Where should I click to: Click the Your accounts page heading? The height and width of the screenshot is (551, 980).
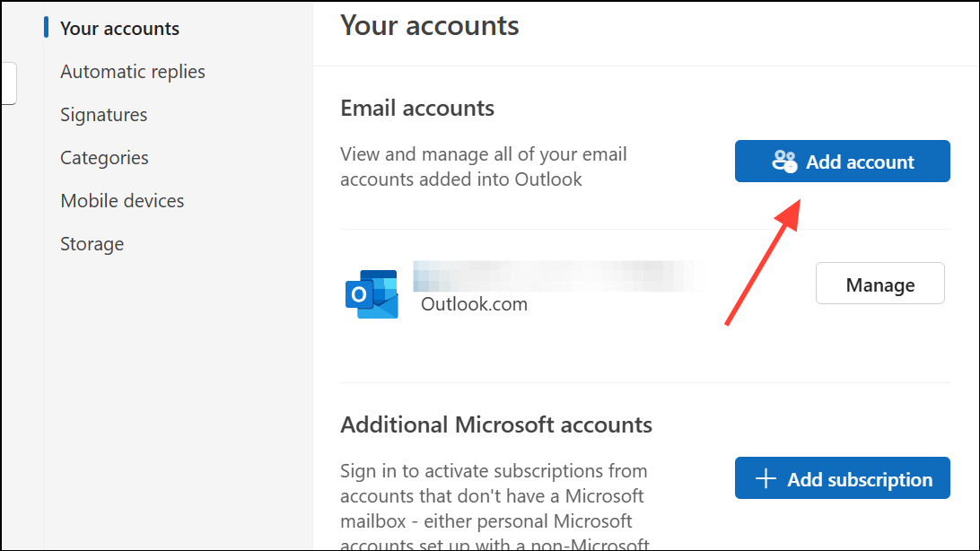(429, 26)
